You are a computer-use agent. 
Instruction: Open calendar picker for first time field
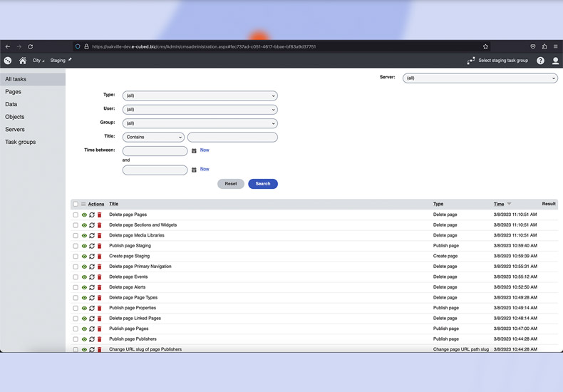coord(194,151)
